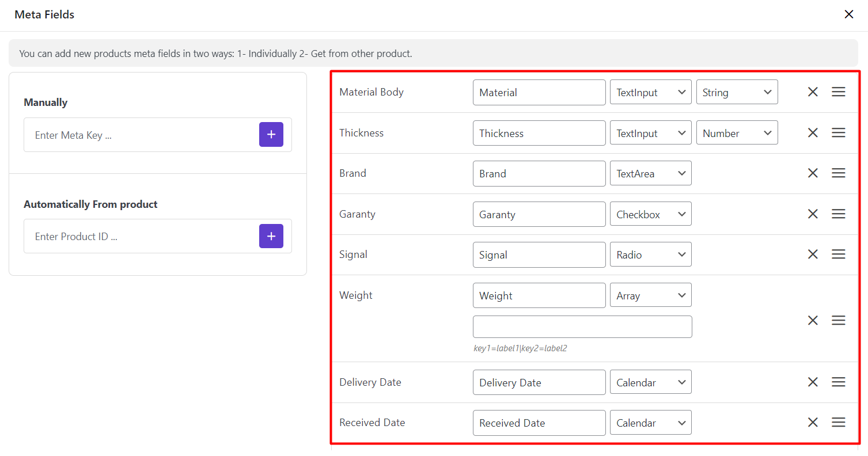Click the plus button beside Enter Meta Key
Viewport: 868px width, 456px height.
pyautogui.click(x=271, y=135)
